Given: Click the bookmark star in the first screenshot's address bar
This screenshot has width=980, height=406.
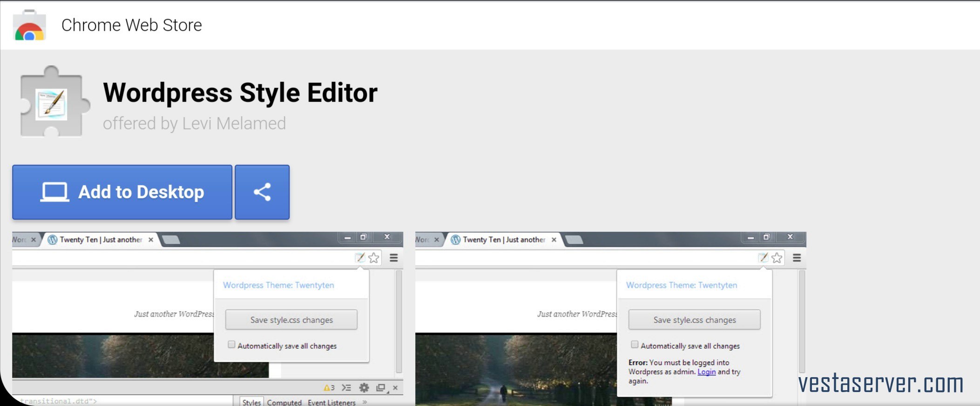Looking at the screenshot, I should (374, 258).
